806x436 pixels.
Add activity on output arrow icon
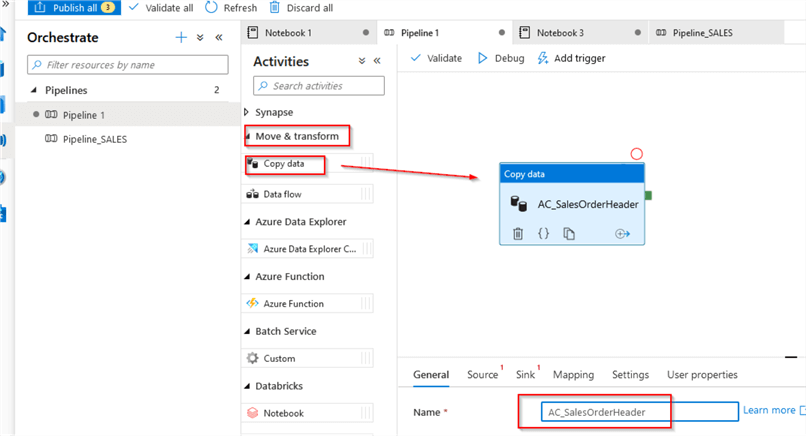point(622,234)
